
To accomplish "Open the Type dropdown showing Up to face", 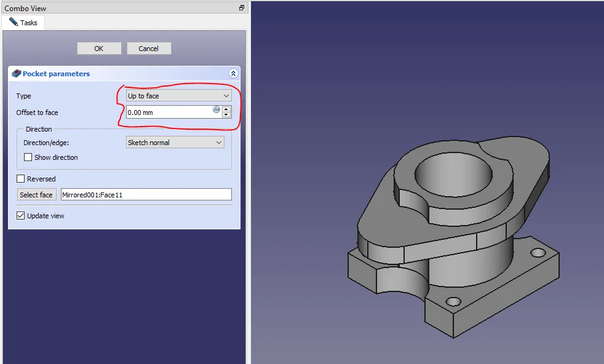I will coord(178,96).
